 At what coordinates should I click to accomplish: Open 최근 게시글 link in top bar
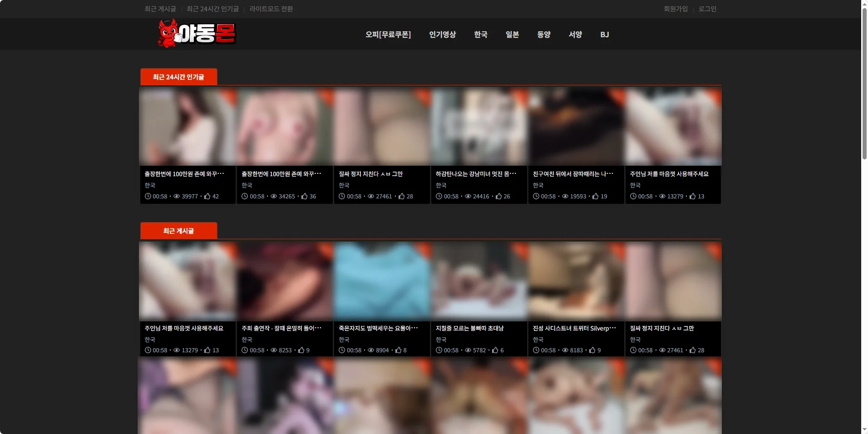tap(160, 9)
